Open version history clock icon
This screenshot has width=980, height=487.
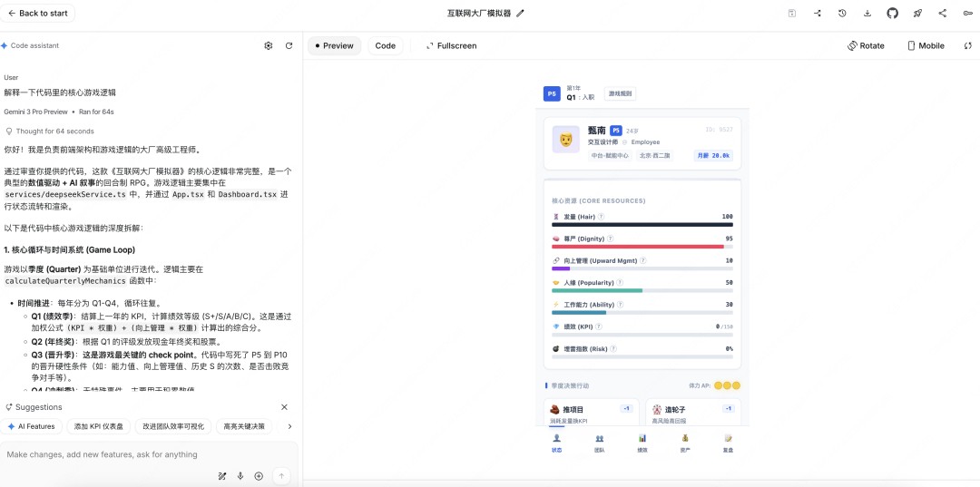[x=842, y=14]
